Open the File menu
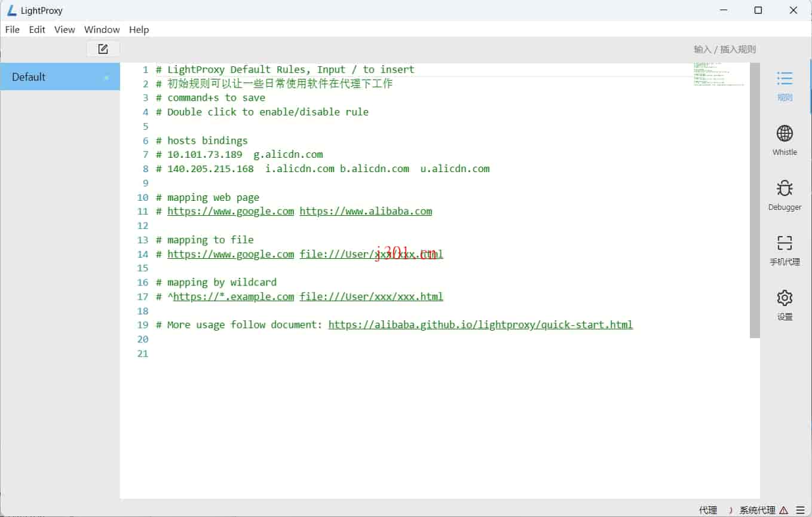812x517 pixels. [12, 29]
